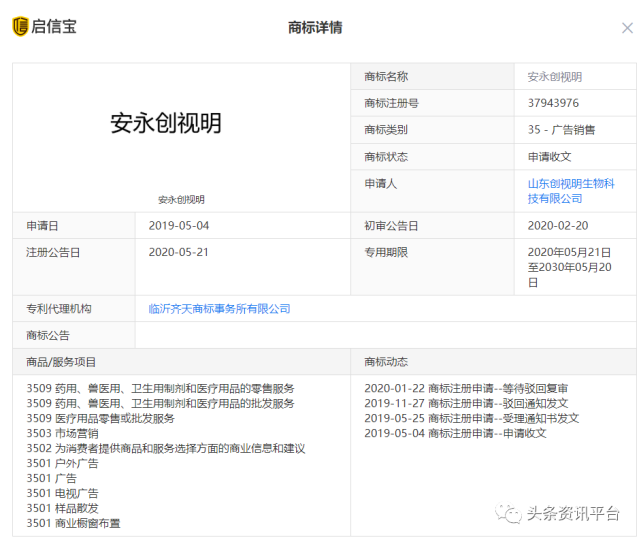The width and height of the screenshot is (641, 542).
Task: Click the 3503 市场营销 service item
Action: (x=62, y=433)
